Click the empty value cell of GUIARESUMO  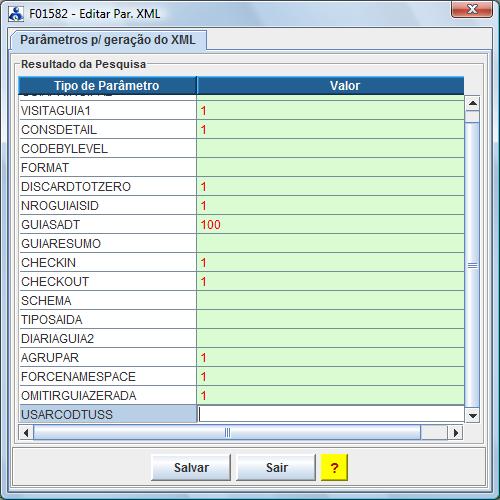point(331,243)
